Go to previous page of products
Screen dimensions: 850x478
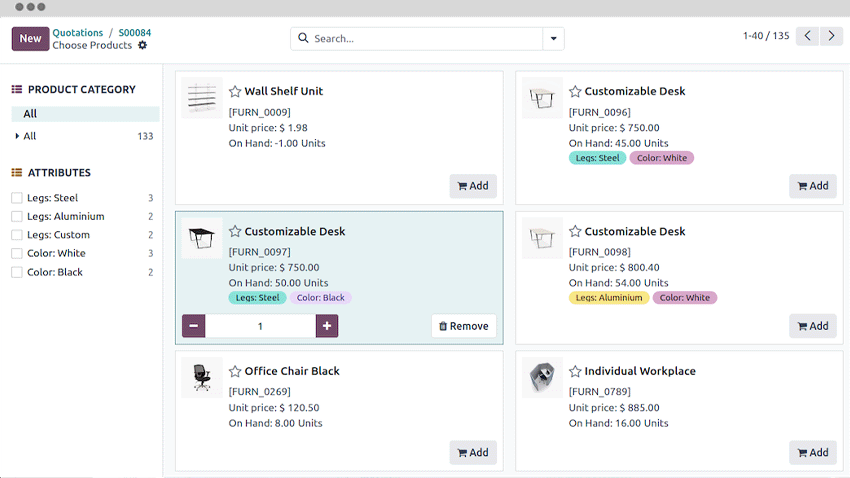pyautogui.click(x=809, y=36)
